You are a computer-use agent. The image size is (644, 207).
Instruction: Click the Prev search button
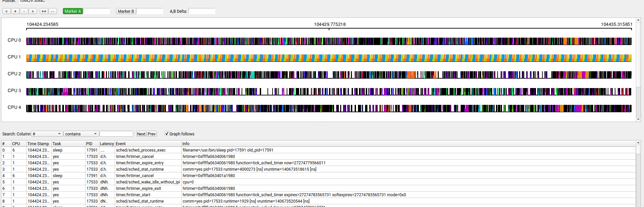[x=152, y=134]
